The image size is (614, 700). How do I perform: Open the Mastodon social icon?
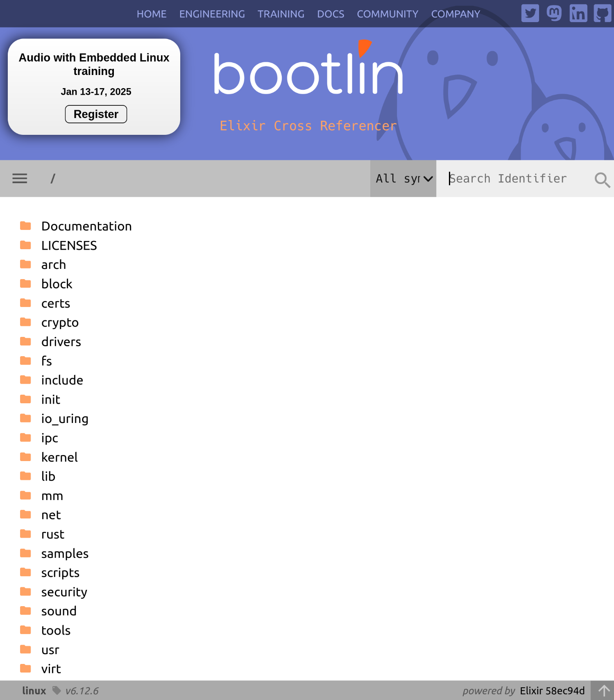coord(554,13)
